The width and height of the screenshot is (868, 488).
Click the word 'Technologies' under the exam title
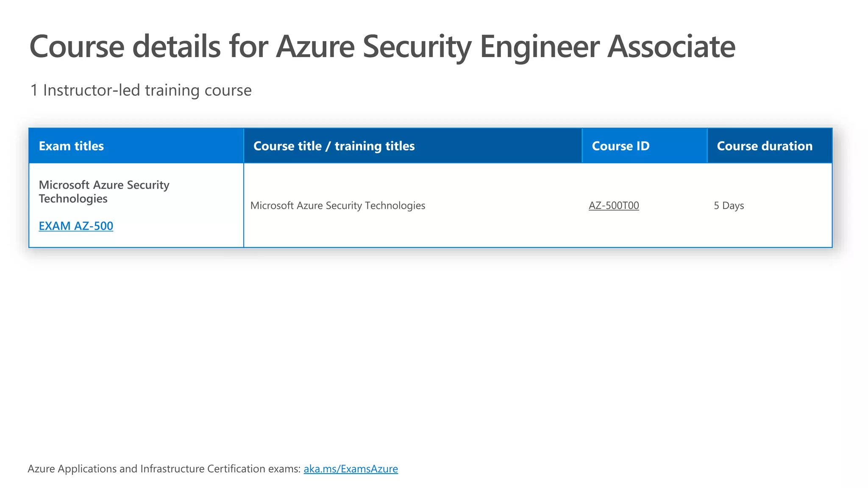[73, 199]
